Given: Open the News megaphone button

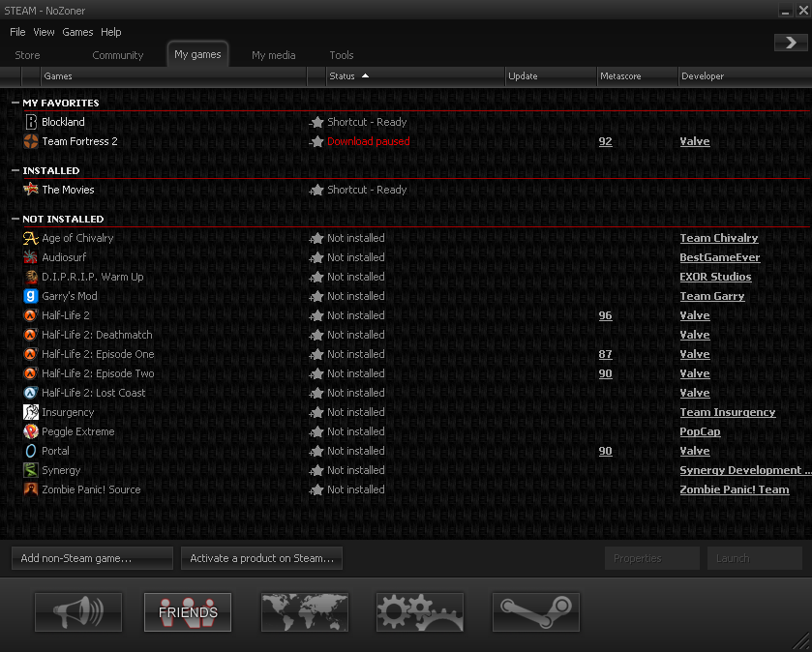Looking at the screenshot, I should click(78, 612).
